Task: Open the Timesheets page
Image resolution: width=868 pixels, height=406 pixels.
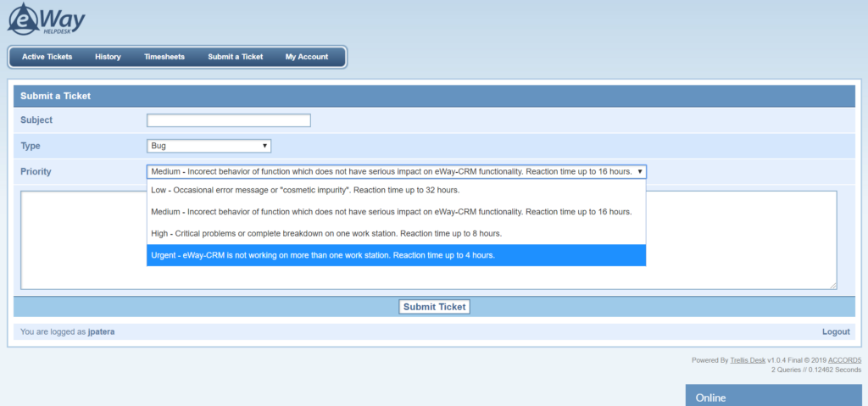Action: [x=164, y=57]
